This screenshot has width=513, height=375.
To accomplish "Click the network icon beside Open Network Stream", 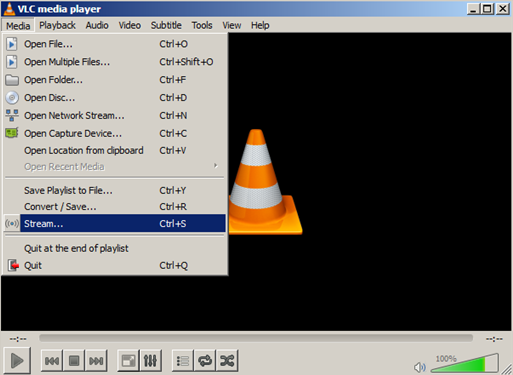I will [x=12, y=115].
